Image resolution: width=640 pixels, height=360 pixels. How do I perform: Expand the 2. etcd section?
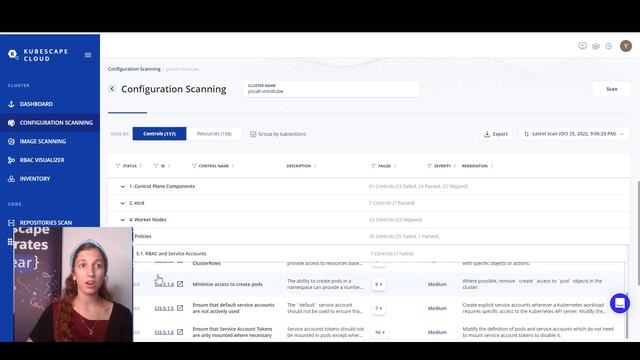click(x=122, y=203)
